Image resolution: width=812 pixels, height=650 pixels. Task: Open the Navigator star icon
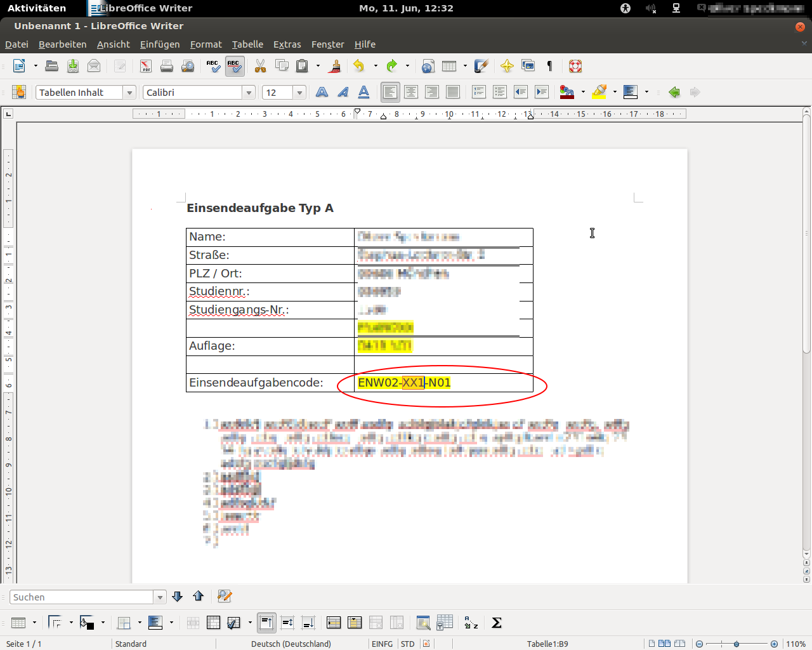507,66
